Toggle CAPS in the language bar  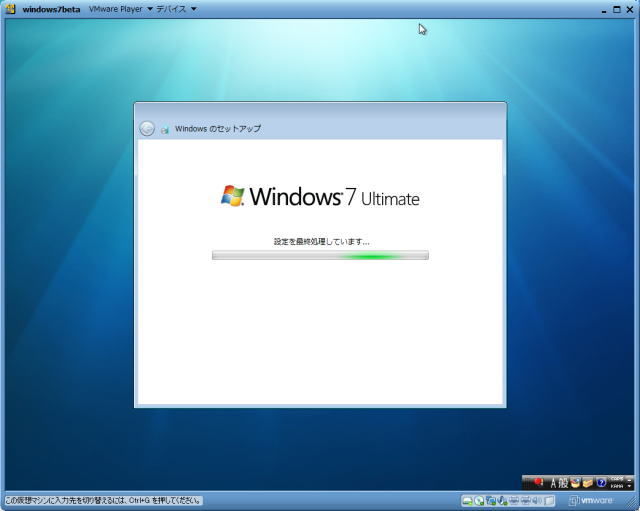coord(617,479)
